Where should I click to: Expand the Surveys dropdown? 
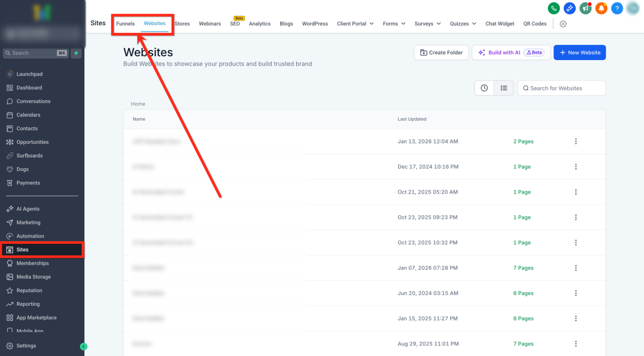(x=428, y=24)
